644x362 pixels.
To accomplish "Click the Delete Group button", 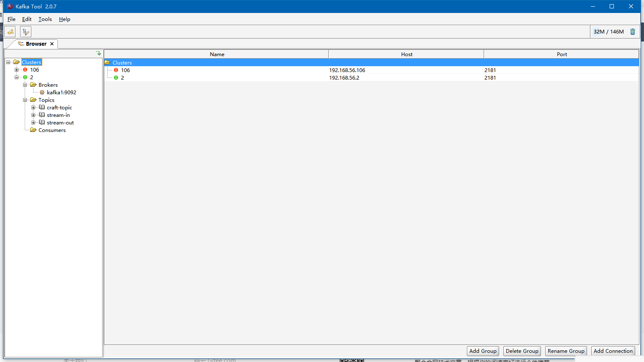I will pos(522,351).
